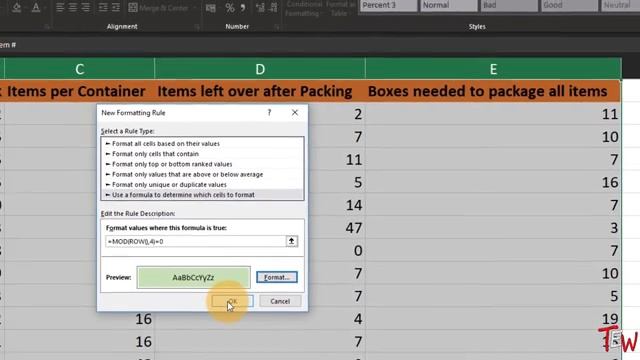The image size is (640, 360).
Task: Click the cell with value 5 in column E
Action: click(x=493, y=296)
